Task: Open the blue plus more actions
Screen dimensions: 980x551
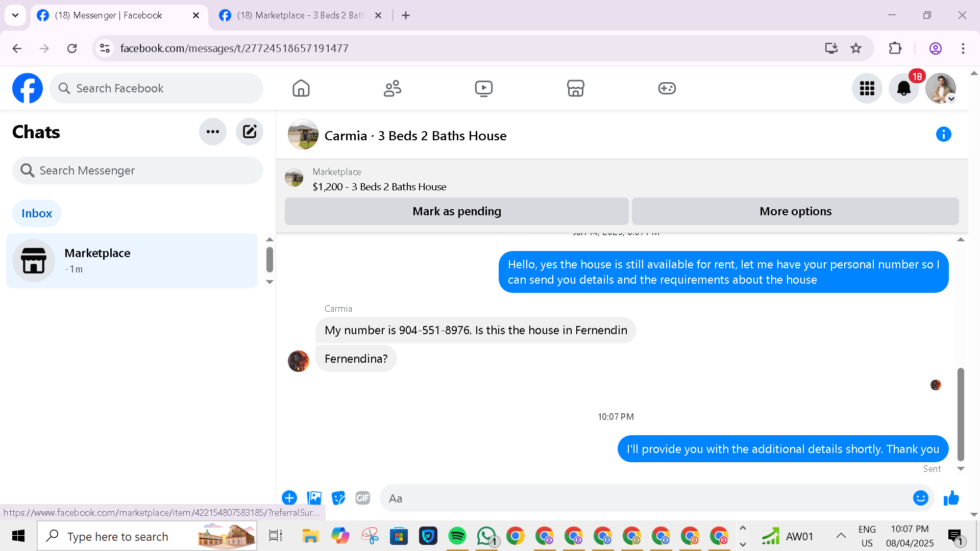Action: click(289, 498)
